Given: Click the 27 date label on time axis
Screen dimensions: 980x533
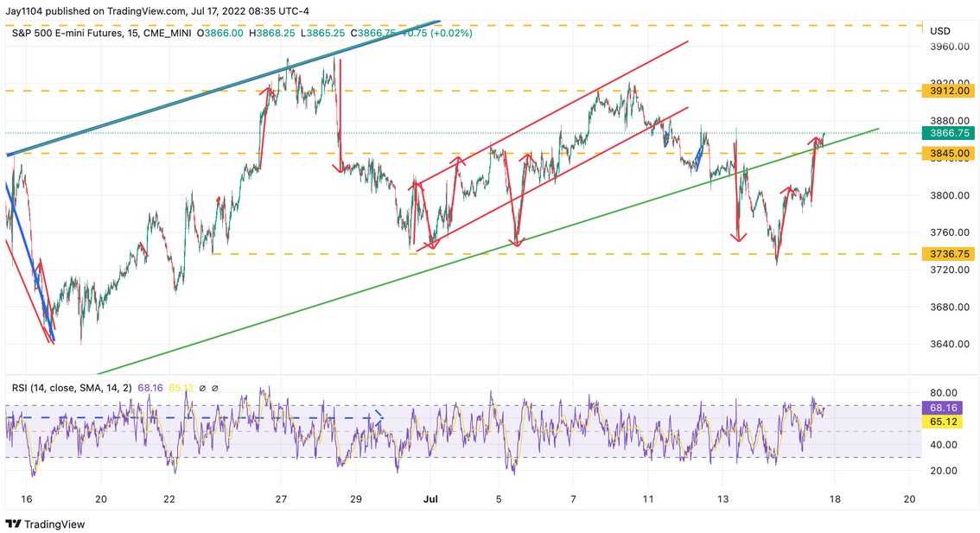Looking at the screenshot, I should click(281, 499).
